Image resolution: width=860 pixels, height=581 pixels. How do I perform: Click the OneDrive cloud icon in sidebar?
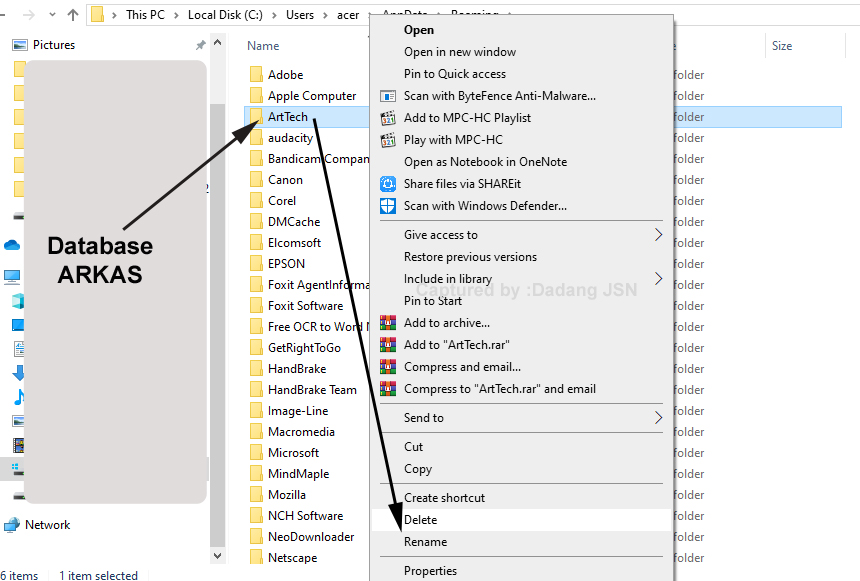12,245
